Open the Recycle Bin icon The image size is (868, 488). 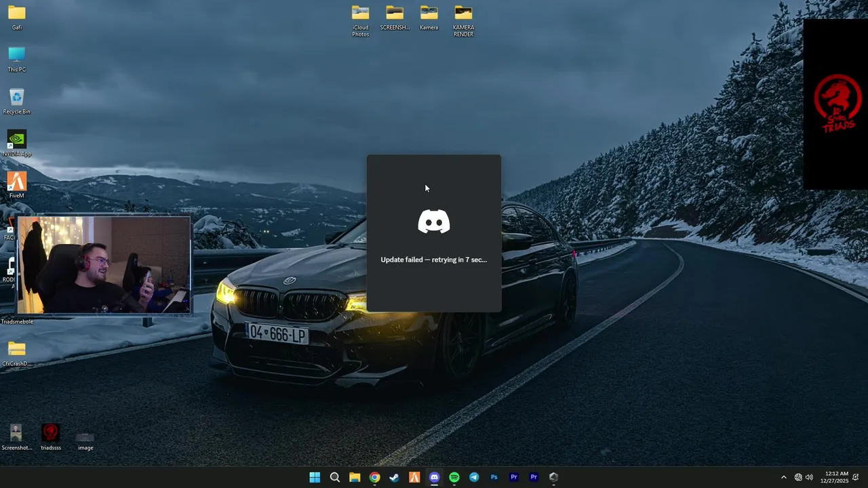17,102
